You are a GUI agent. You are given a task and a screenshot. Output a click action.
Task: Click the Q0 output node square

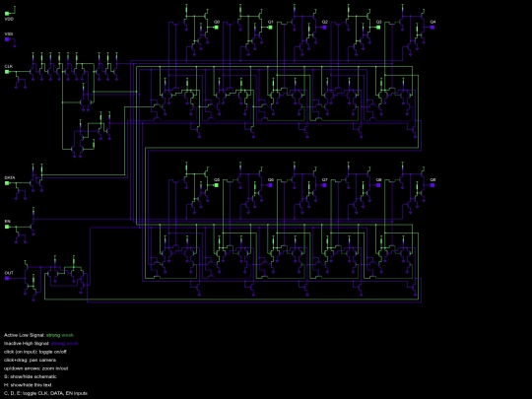pyautogui.click(x=217, y=28)
